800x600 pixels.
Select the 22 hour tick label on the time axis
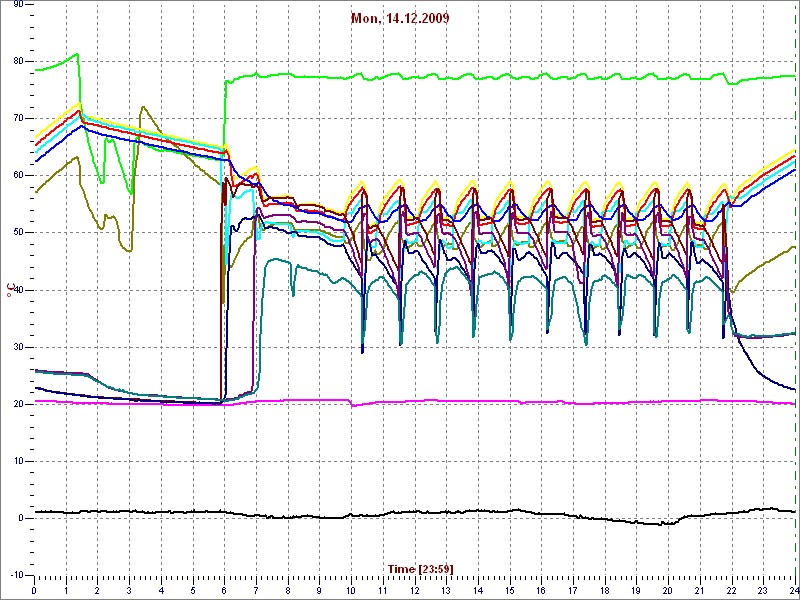click(x=731, y=590)
